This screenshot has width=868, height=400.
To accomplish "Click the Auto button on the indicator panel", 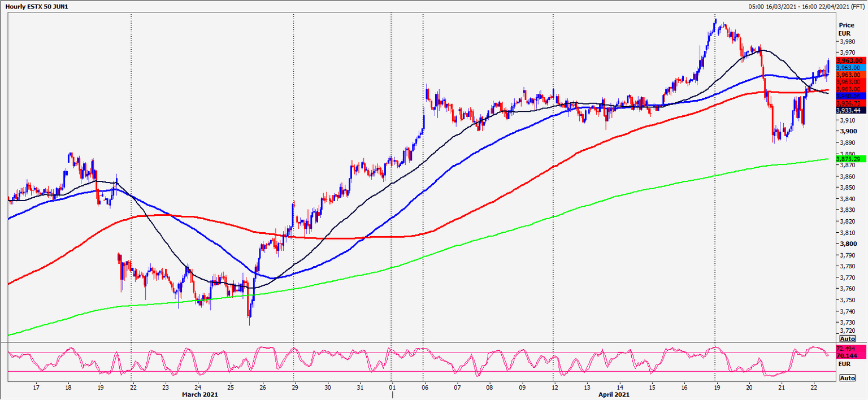I will coord(847,377).
